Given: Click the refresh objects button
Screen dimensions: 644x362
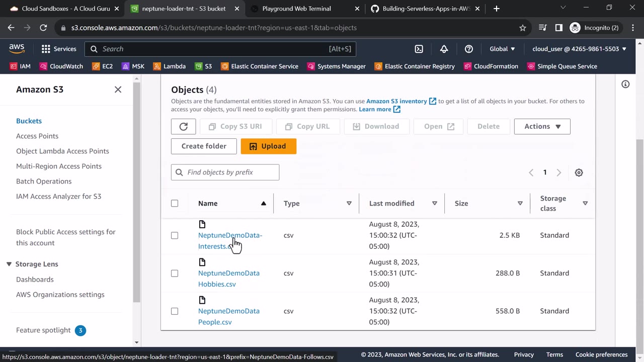Looking at the screenshot, I should [183, 126].
